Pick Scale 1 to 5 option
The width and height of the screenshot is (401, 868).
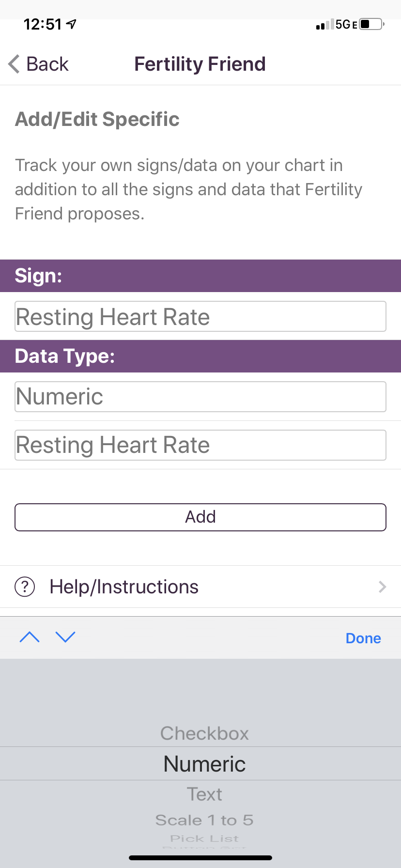pyautogui.click(x=204, y=820)
